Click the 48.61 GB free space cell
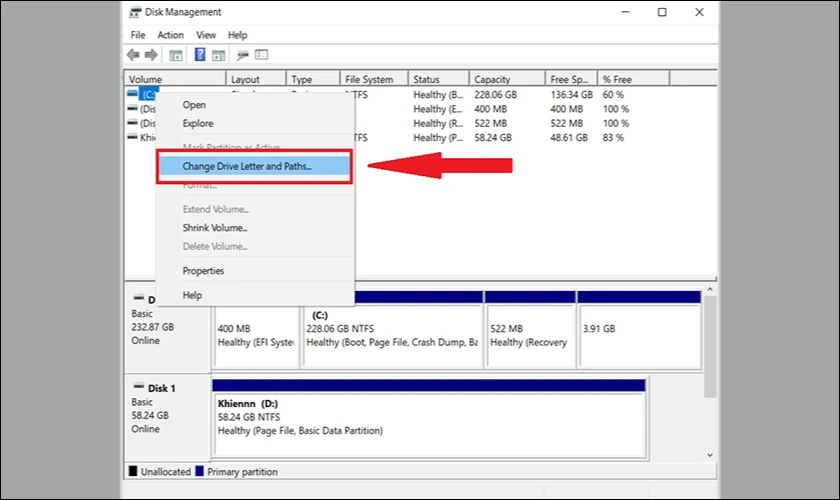840x500 pixels. coord(569,138)
